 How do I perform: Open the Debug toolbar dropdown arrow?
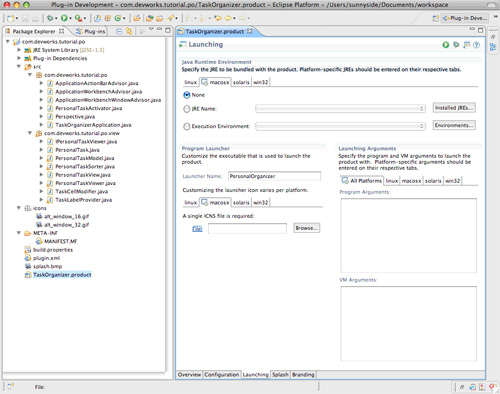point(56,18)
